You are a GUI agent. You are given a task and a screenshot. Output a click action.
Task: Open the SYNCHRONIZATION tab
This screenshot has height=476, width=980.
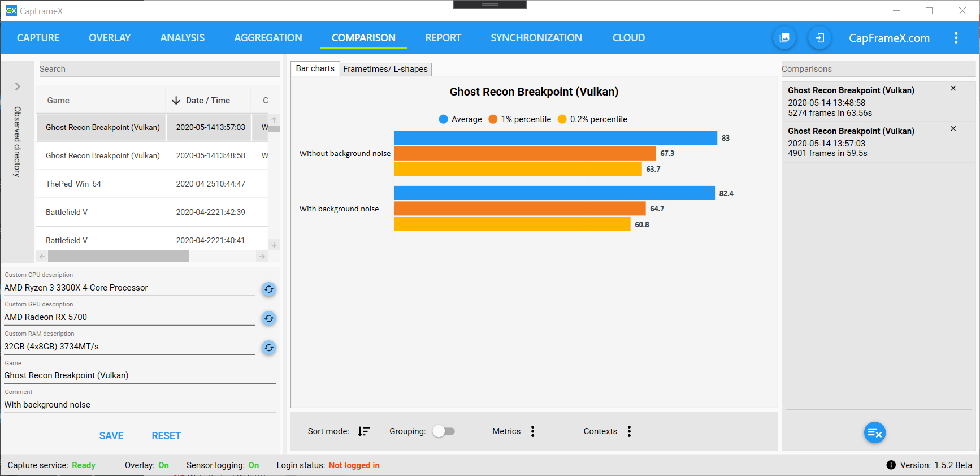pos(536,38)
